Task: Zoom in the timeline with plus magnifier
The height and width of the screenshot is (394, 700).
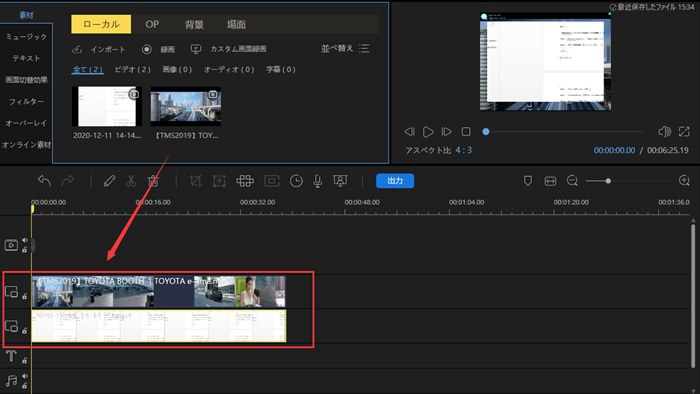Action: coord(684,180)
